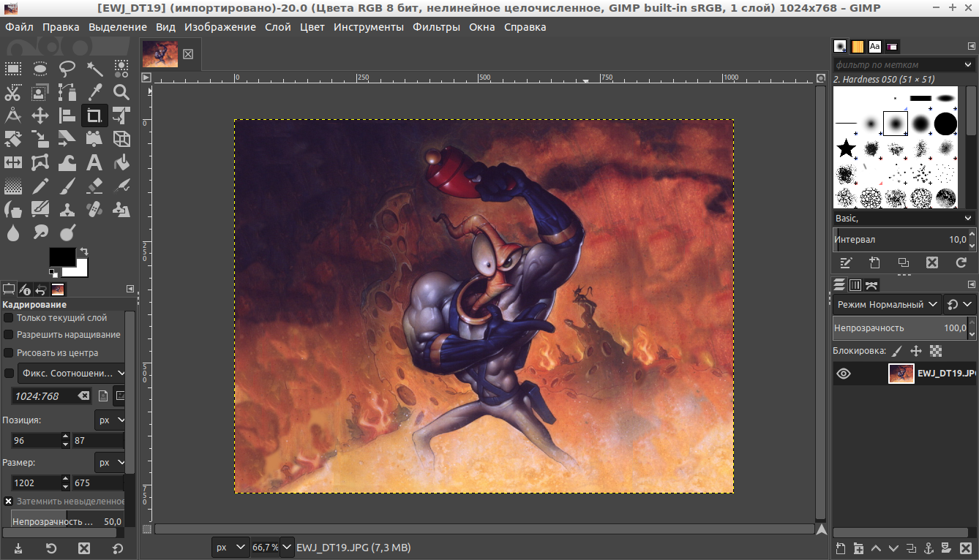
Task: Open the 'Изображение' menu
Action: [220, 27]
